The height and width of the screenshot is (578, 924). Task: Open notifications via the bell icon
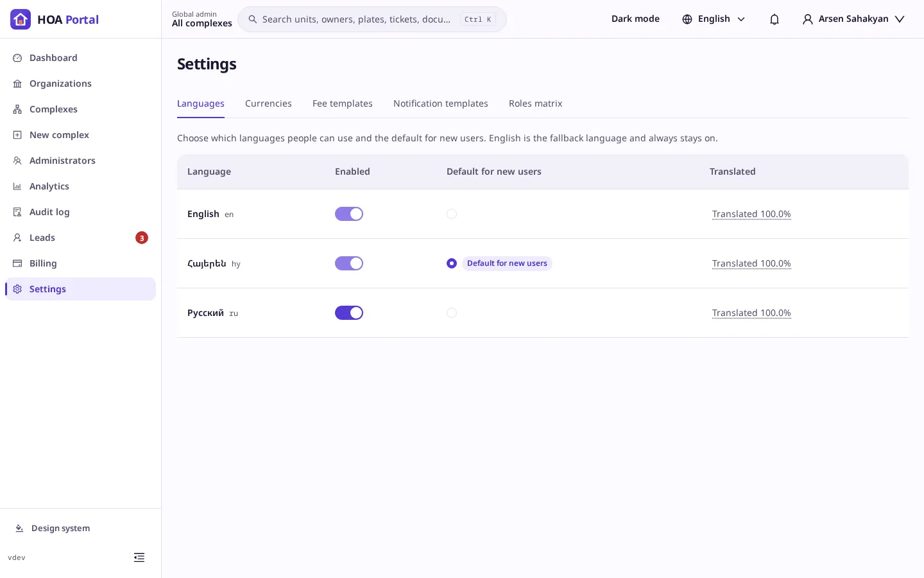click(x=774, y=19)
